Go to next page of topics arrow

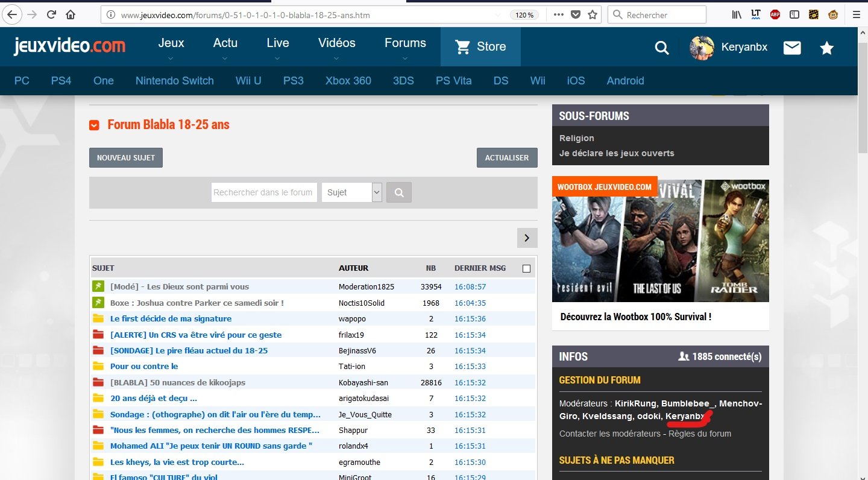coord(527,238)
